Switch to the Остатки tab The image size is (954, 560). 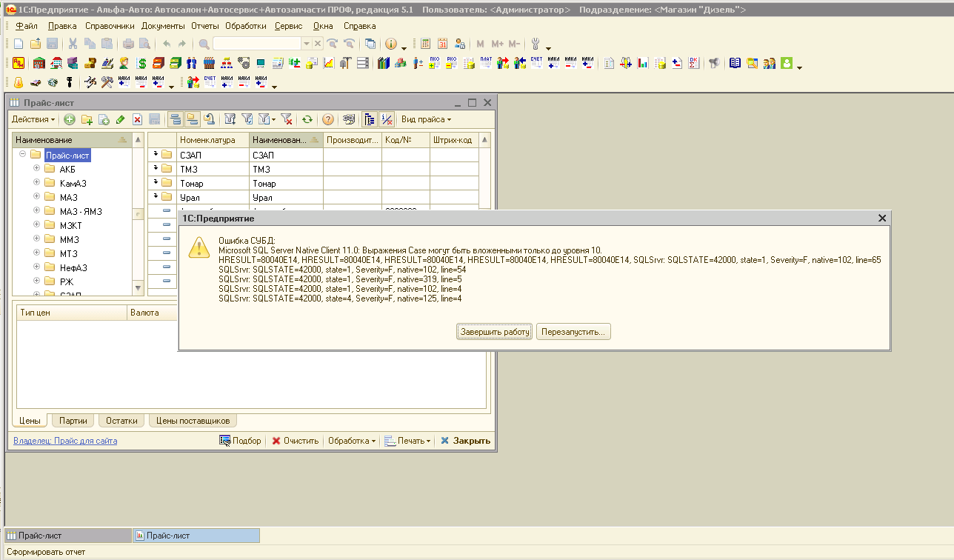(x=121, y=421)
